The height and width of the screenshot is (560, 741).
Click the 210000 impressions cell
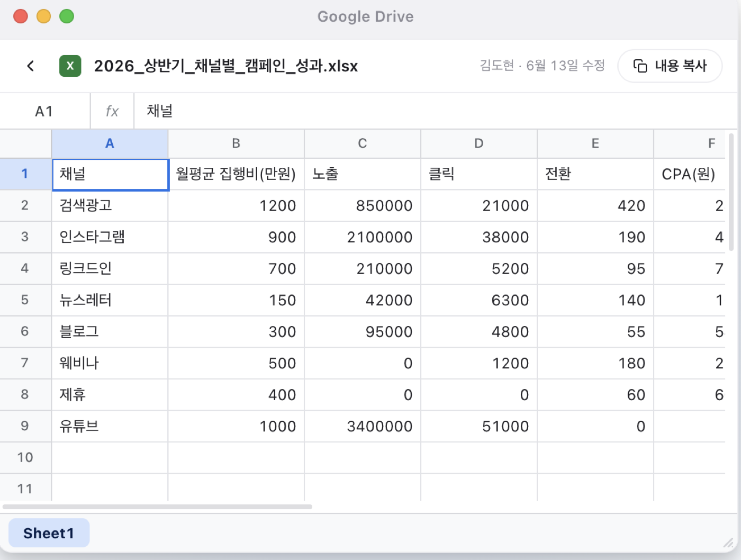(363, 268)
